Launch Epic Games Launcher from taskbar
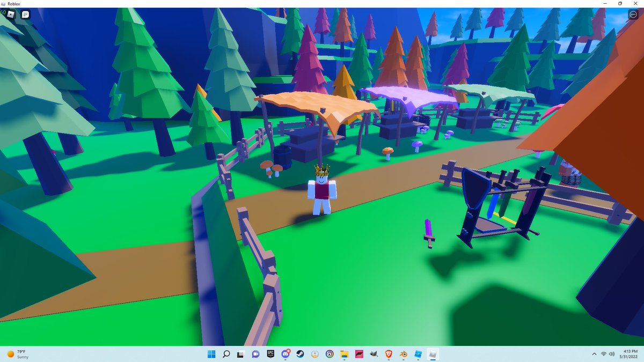The height and width of the screenshot is (362, 644). (x=270, y=354)
